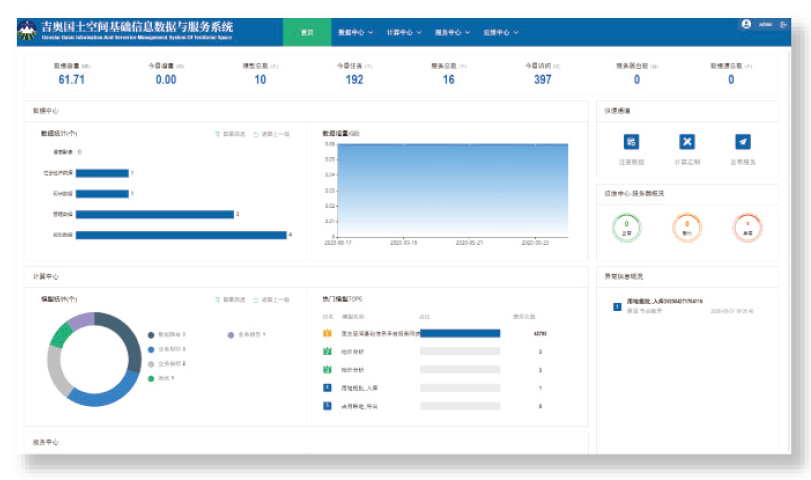Click the model statistics filter button
The width and height of the screenshot is (811, 480).
pyautogui.click(x=229, y=299)
